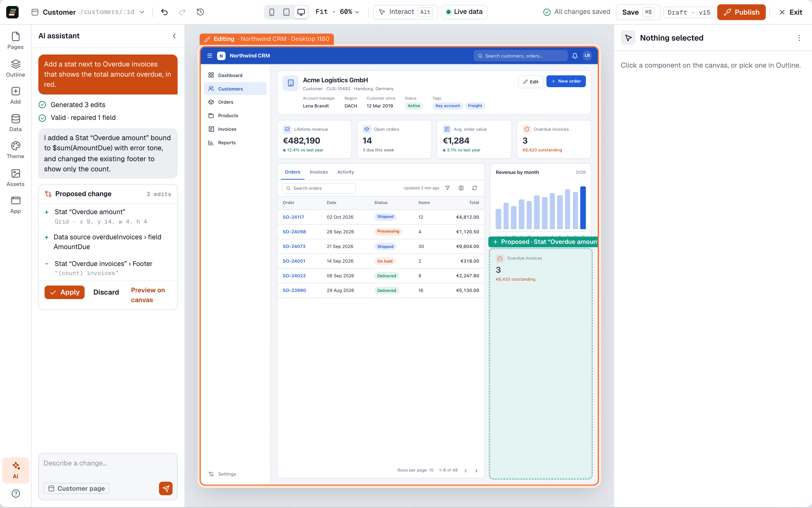The width and height of the screenshot is (812, 508).
Task: Open the inspector more options menu
Action: pyautogui.click(x=799, y=38)
